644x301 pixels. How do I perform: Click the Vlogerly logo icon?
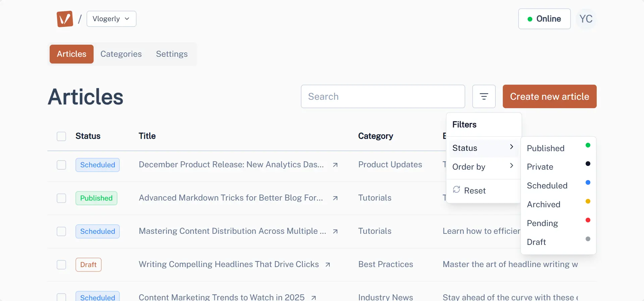(x=65, y=19)
